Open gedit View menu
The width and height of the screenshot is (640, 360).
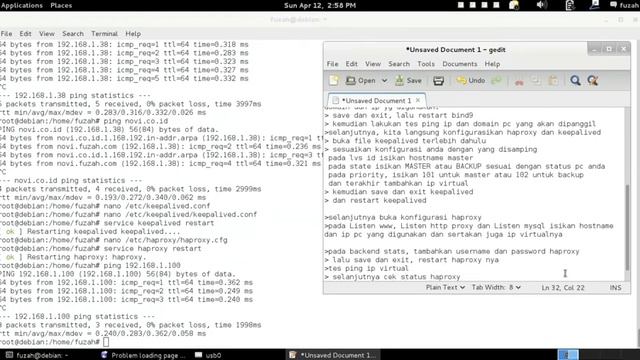tap(373, 64)
